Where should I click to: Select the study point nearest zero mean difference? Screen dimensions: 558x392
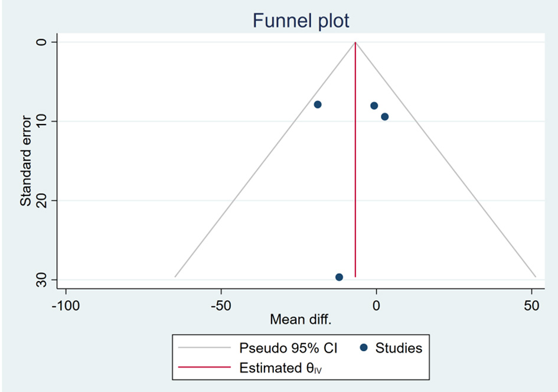coord(374,106)
